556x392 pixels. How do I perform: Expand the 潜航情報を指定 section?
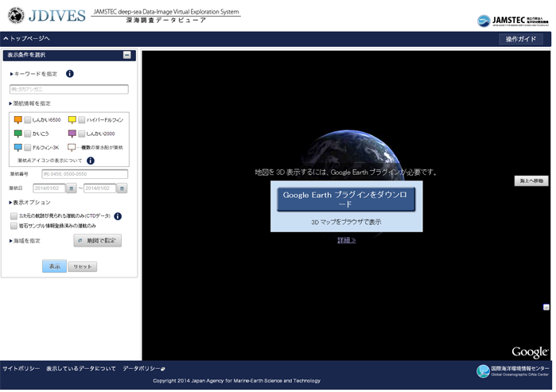(x=30, y=103)
